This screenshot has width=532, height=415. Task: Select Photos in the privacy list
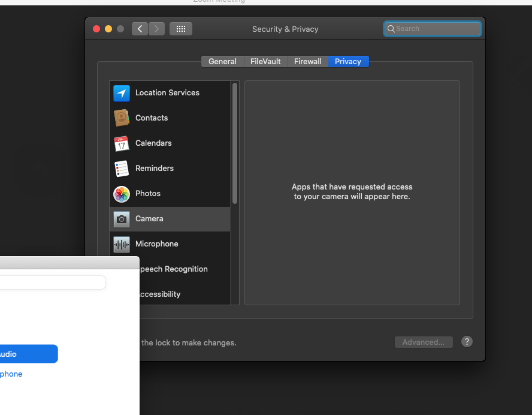click(x=170, y=194)
